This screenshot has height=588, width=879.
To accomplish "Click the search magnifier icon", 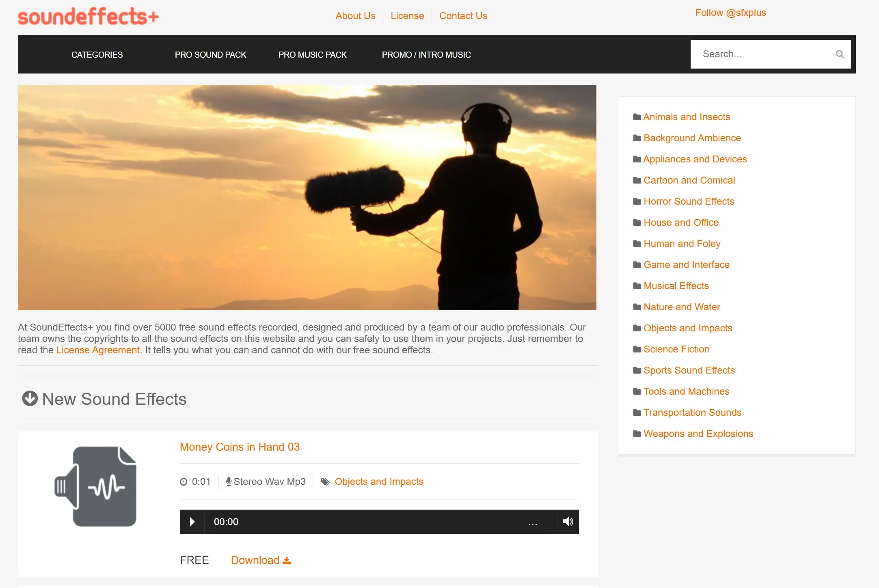I will (x=839, y=54).
